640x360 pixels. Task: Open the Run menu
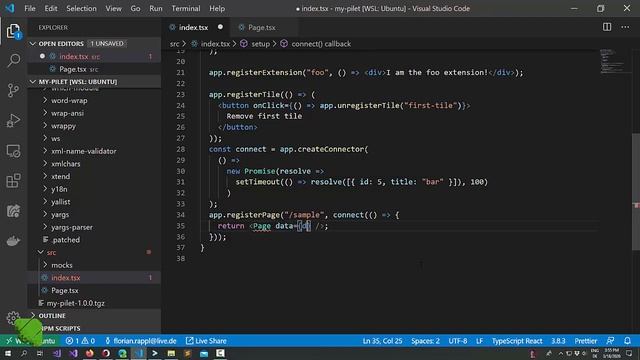click(156, 8)
